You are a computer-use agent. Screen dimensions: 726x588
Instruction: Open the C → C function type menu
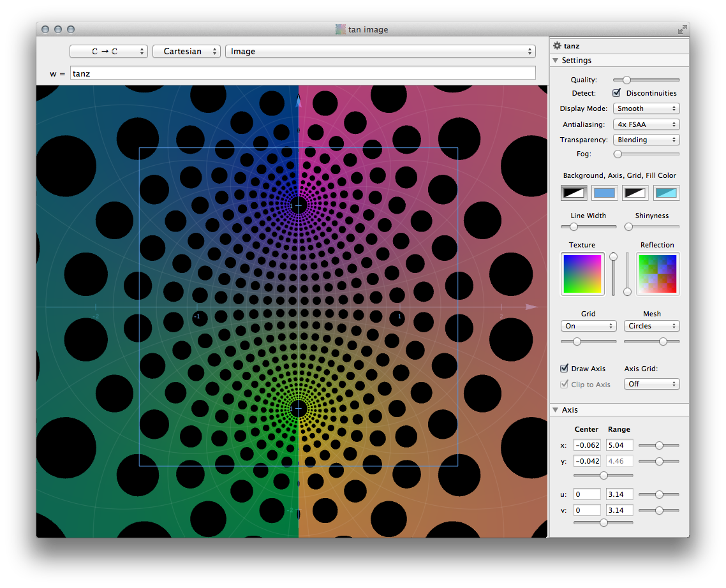point(108,52)
